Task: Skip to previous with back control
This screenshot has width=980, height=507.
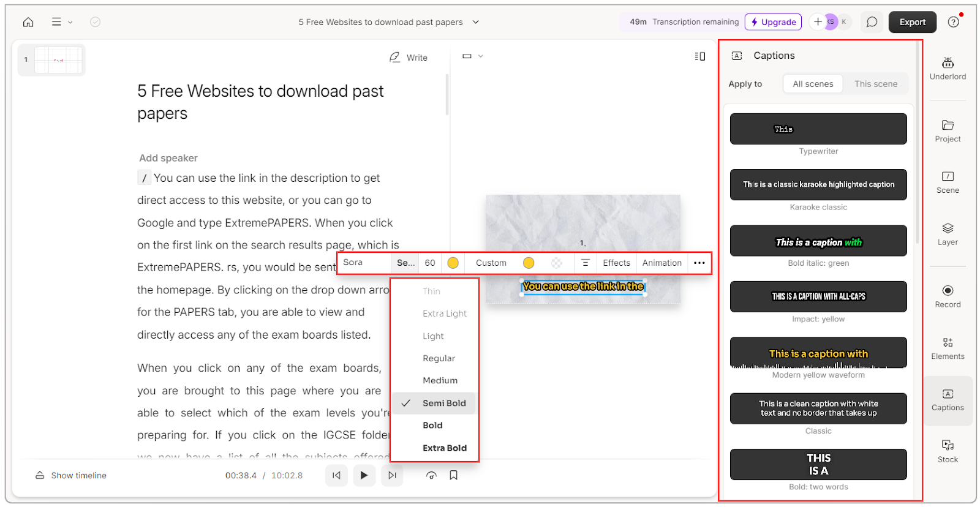Action: (x=336, y=475)
